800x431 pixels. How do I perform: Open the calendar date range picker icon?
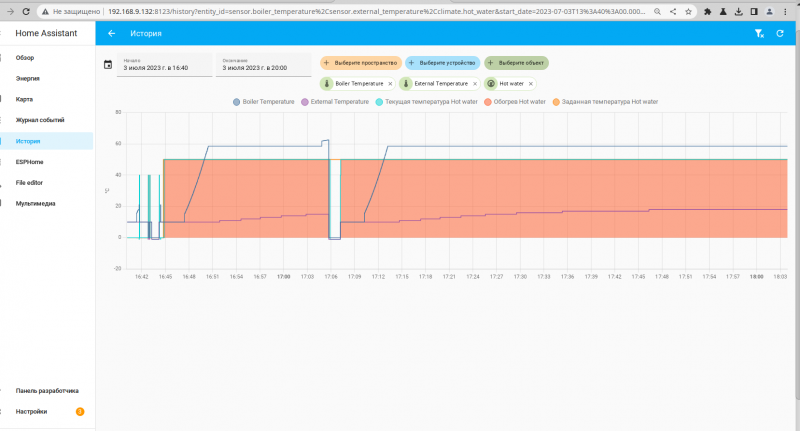(108, 65)
